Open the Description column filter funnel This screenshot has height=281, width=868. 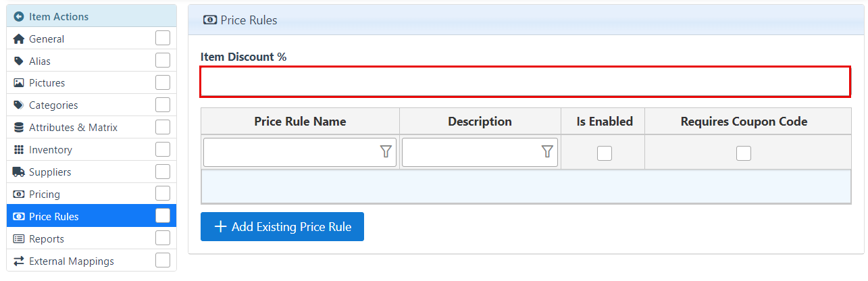547,152
